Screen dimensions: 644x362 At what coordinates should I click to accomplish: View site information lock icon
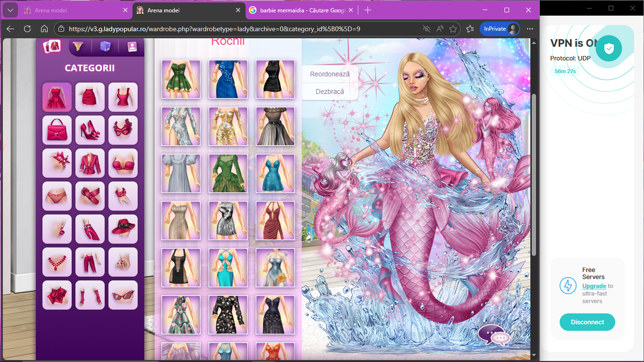(61, 29)
